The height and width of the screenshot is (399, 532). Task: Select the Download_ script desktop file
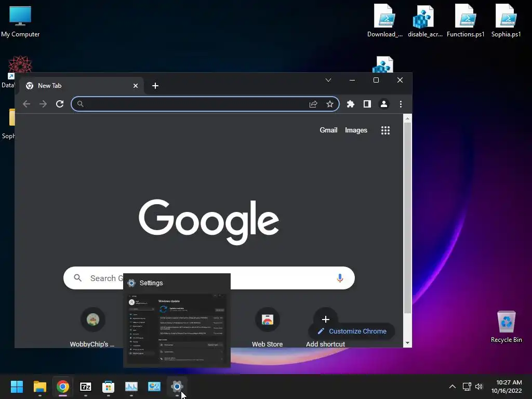point(385,21)
